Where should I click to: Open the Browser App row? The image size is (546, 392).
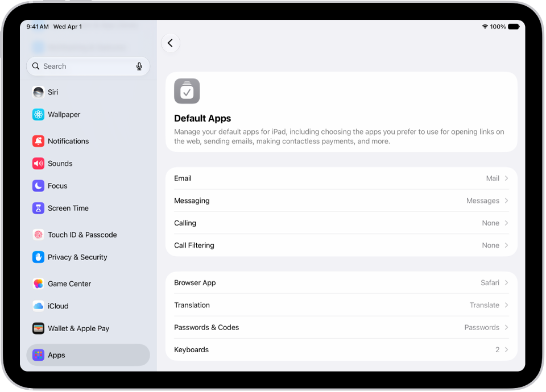point(341,283)
